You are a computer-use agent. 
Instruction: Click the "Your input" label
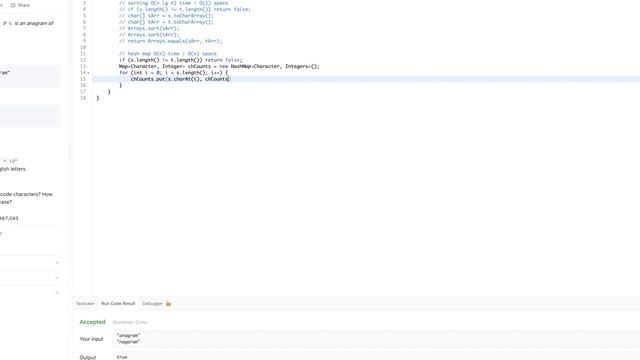[91, 339]
